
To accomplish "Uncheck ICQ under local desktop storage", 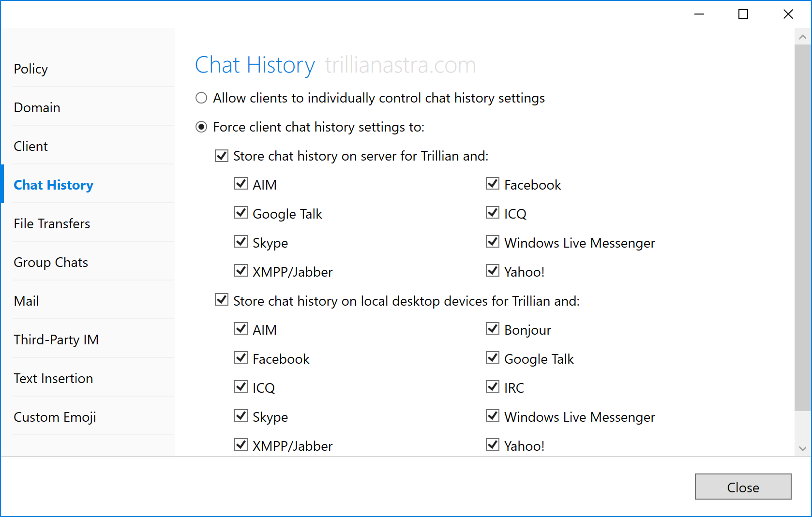I will click(x=241, y=387).
